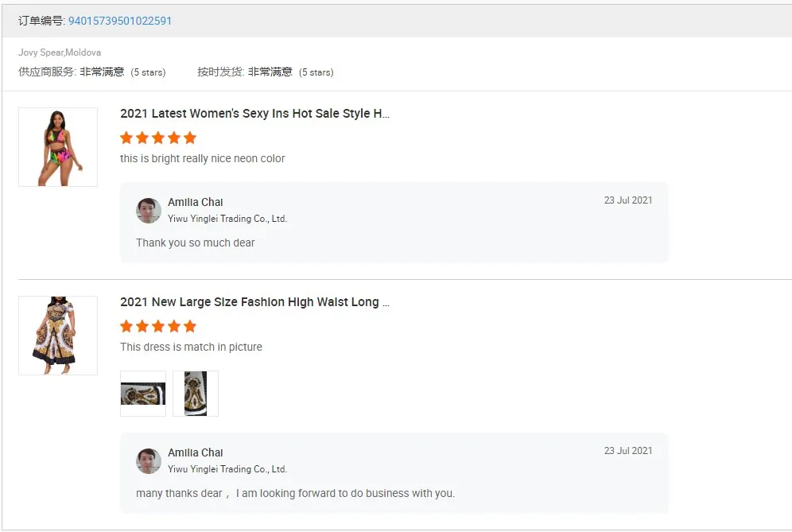Click Amilia Chai name in first reply
This screenshot has width=792, height=532.
(x=196, y=202)
